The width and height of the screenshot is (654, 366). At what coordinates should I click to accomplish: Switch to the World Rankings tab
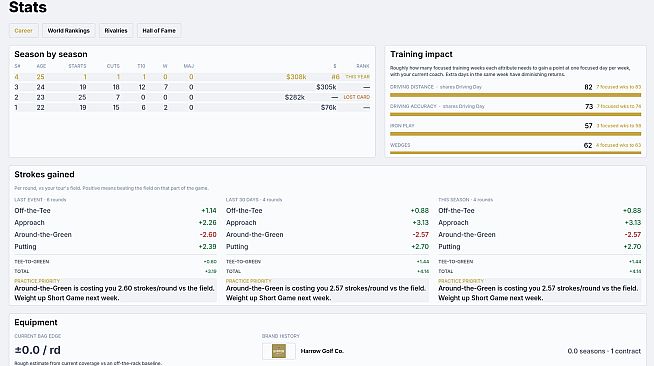pyautogui.click(x=68, y=30)
